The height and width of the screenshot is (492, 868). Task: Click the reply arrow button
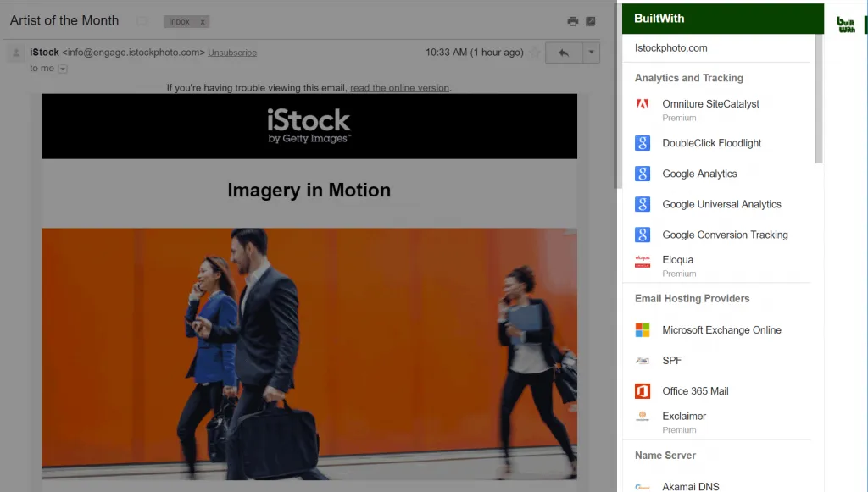563,53
